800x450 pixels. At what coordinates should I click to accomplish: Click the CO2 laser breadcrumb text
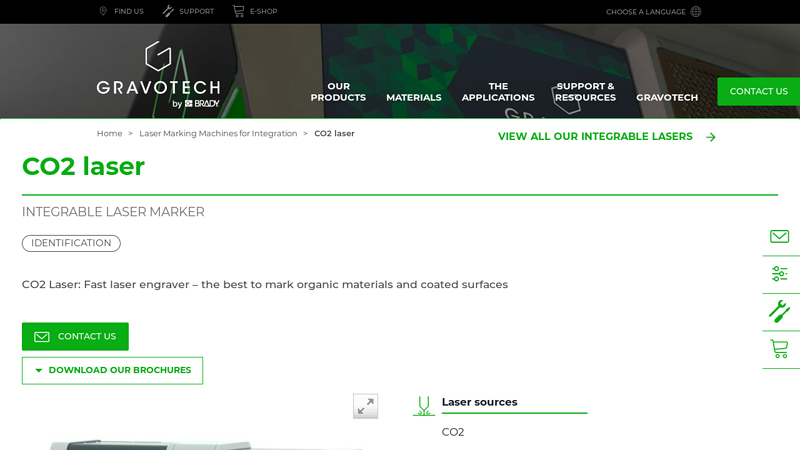tap(334, 134)
